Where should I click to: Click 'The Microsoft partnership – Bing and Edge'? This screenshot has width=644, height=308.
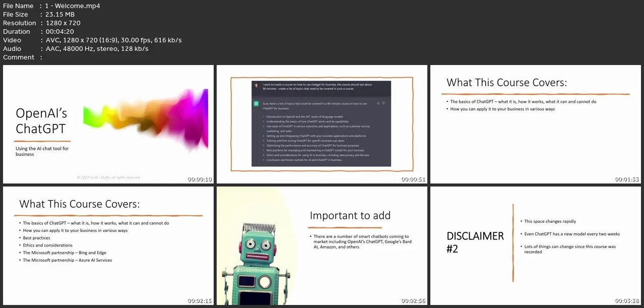click(65, 253)
